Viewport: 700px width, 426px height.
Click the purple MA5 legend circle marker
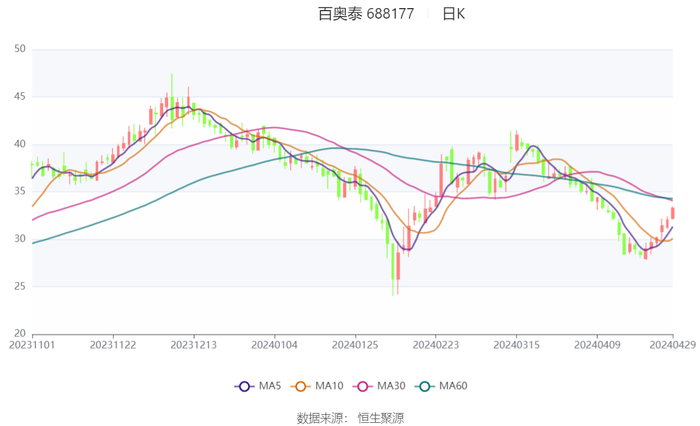click(244, 386)
